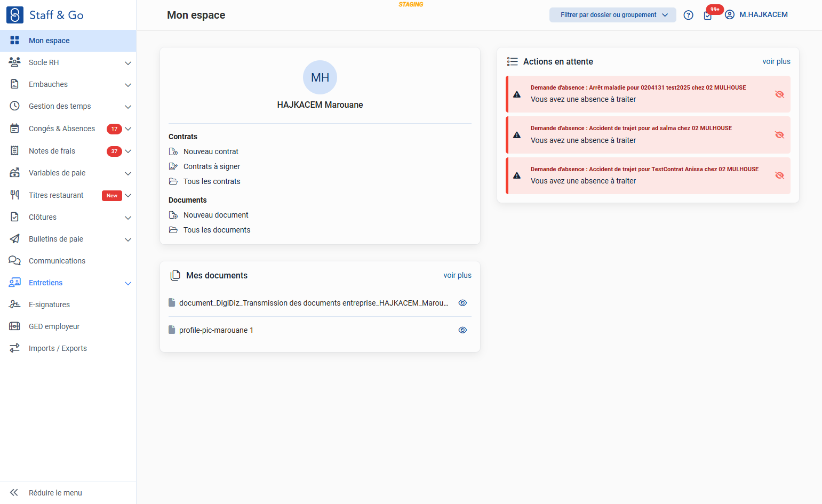This screenshot has height=504, width=822.
Task: Click the user account icon beside M.HAJKACEM
Action: tap(730, 15)
